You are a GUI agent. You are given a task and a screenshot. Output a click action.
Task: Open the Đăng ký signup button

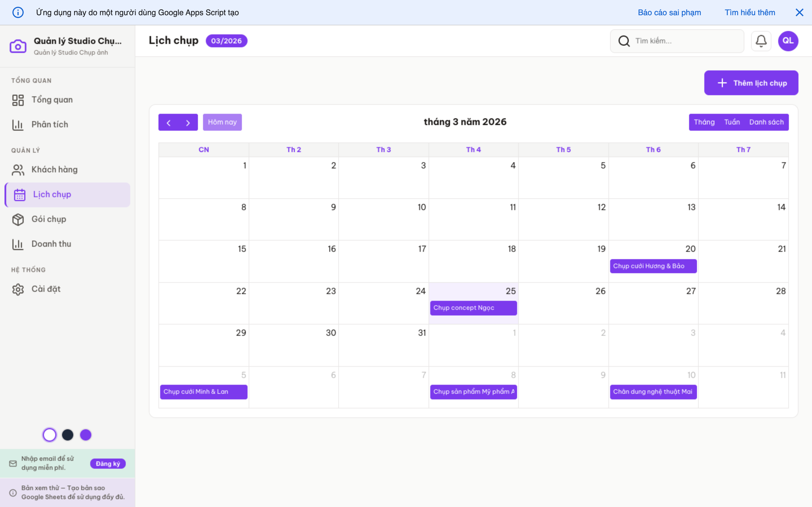coord(108,463)
